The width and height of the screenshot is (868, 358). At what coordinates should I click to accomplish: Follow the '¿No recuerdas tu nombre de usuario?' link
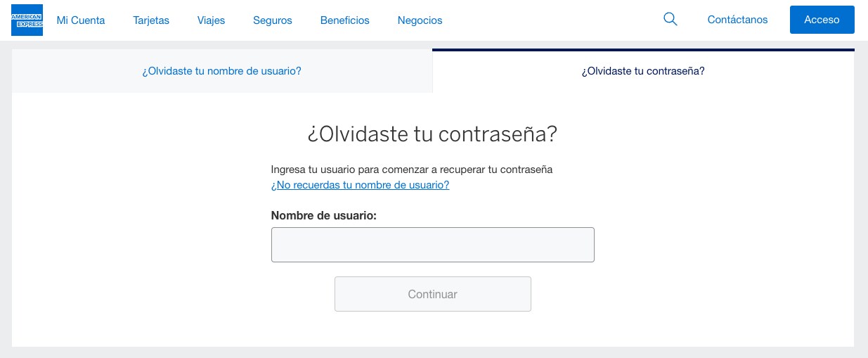point(360,185)
